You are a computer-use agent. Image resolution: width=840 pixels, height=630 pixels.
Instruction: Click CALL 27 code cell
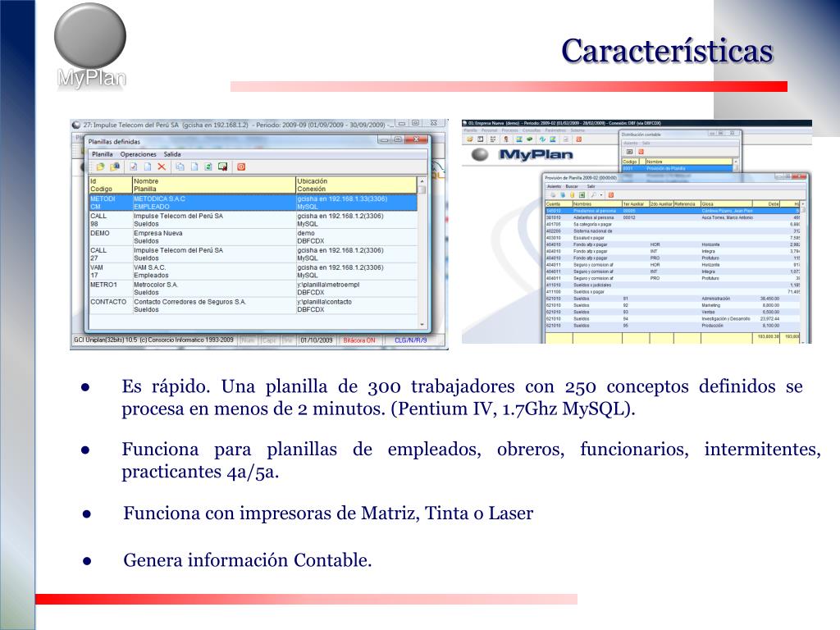(111, 254)
